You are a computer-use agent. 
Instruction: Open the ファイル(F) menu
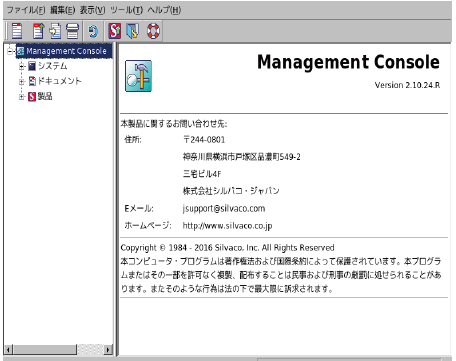coord(26,10)
